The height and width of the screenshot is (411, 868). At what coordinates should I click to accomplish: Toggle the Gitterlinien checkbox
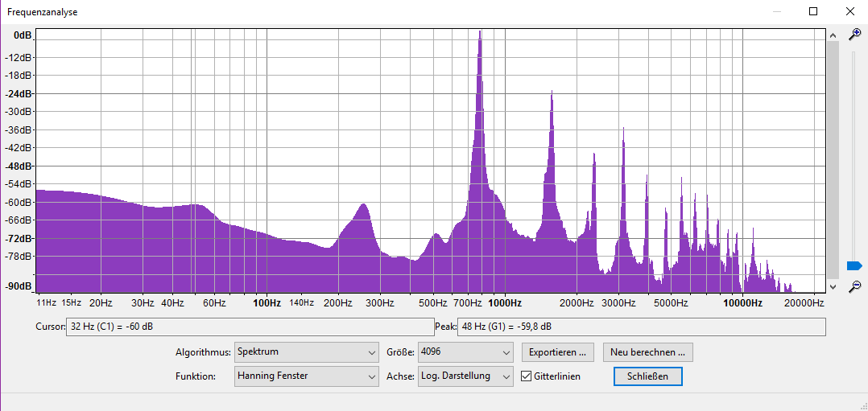click(527, 376)
